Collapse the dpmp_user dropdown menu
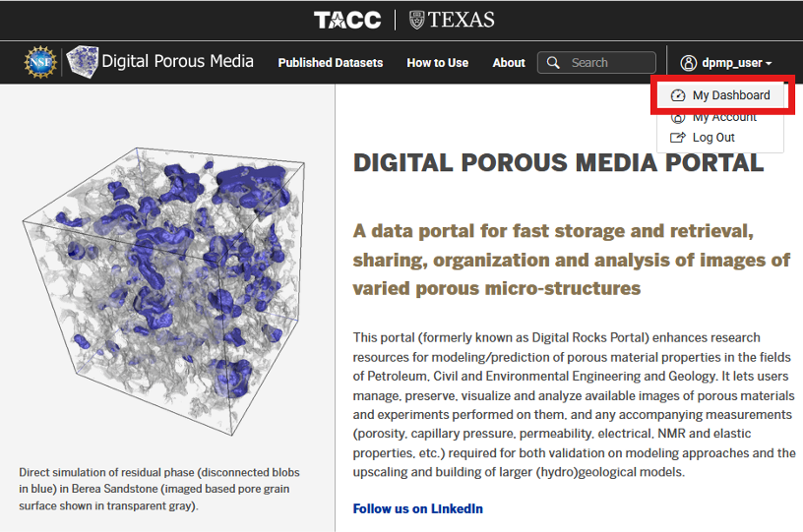Viewport: 803px width, 532px height. click(725, 63)
